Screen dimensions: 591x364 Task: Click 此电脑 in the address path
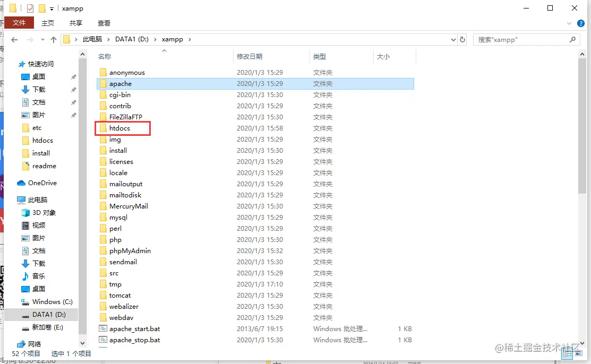pyautogui.click(x=92, y=39)
